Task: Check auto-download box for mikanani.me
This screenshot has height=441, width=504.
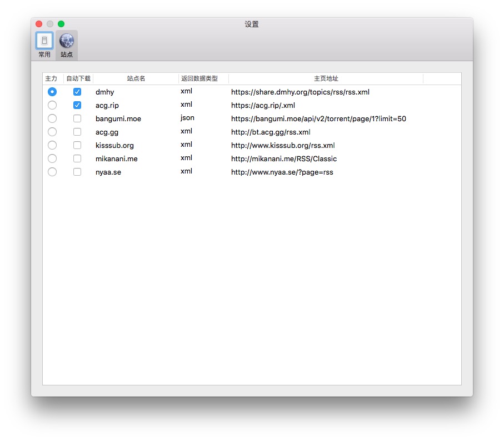Action: point(77,158)
